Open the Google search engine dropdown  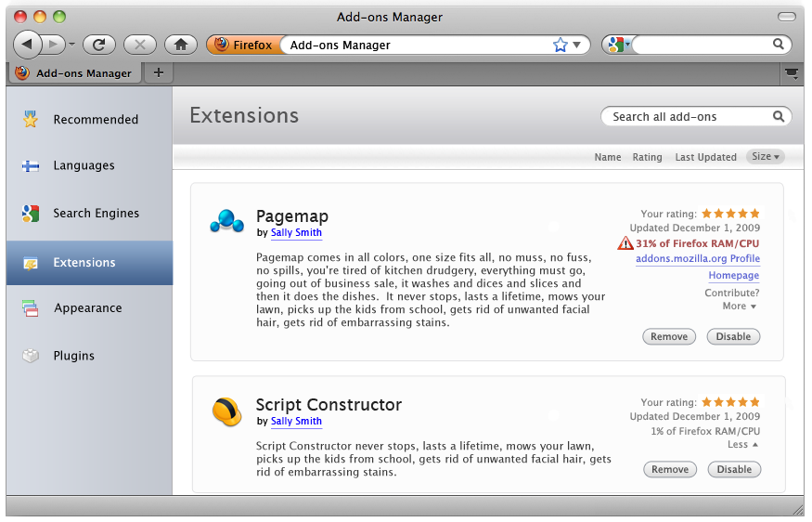click(619, 46)
